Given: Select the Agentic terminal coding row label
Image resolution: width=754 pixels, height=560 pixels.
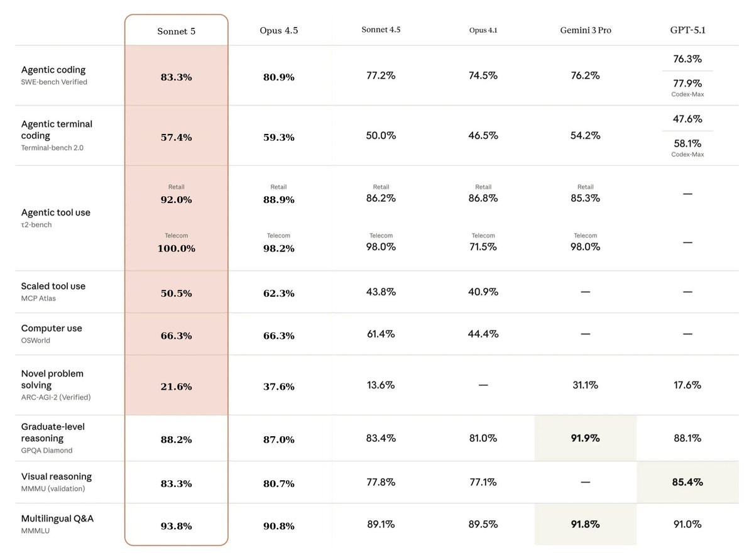Looking at the screenshot, I should (x=57, y=129).
